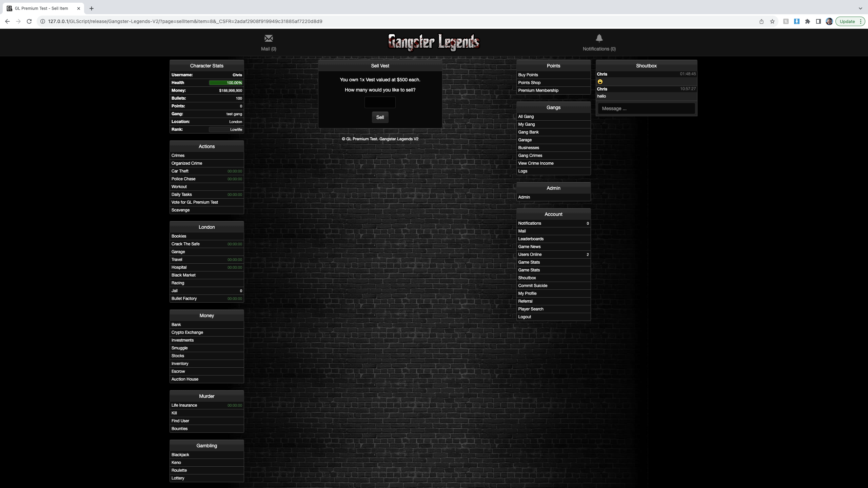The image size is (868, 488).
Task: Toggle the browser side panel icon
Action: point(818,21)
